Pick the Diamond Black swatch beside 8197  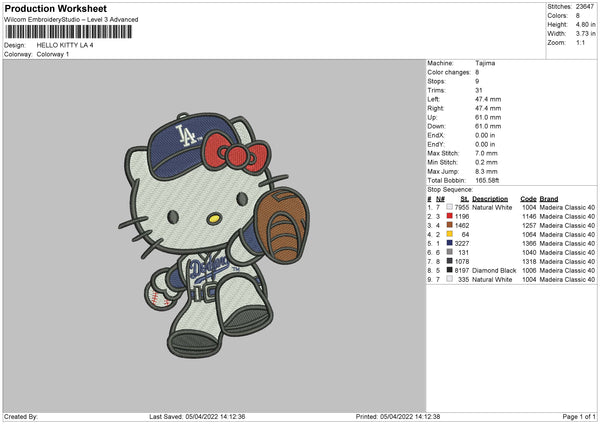(x=450, y=270)
